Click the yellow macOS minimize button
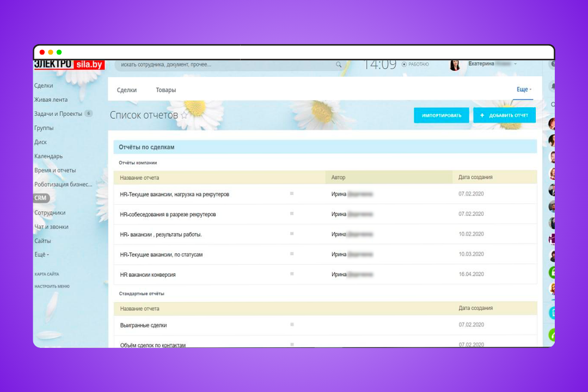The height and width of the screenshot is (392, 588). tap(50, 52)
